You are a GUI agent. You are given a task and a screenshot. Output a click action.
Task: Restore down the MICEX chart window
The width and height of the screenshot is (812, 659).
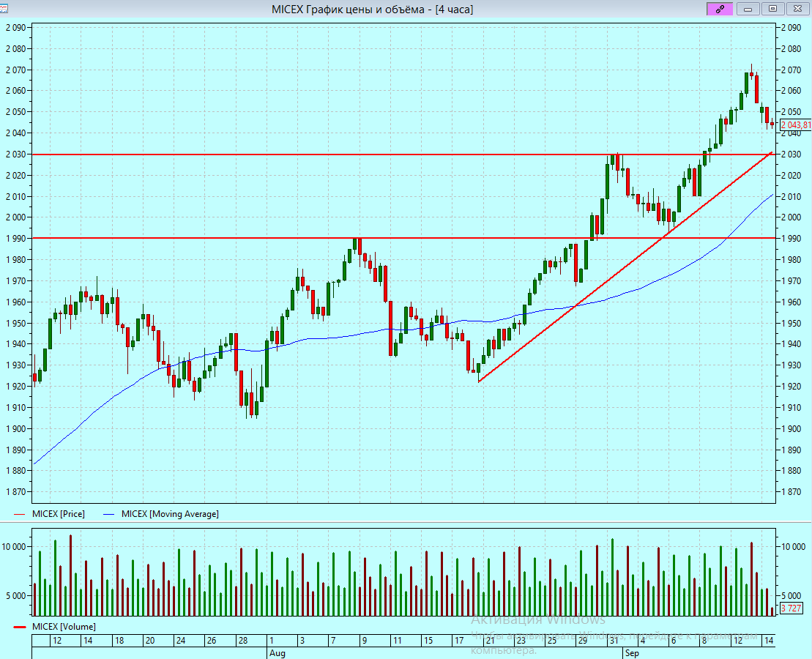click(772, 9)
